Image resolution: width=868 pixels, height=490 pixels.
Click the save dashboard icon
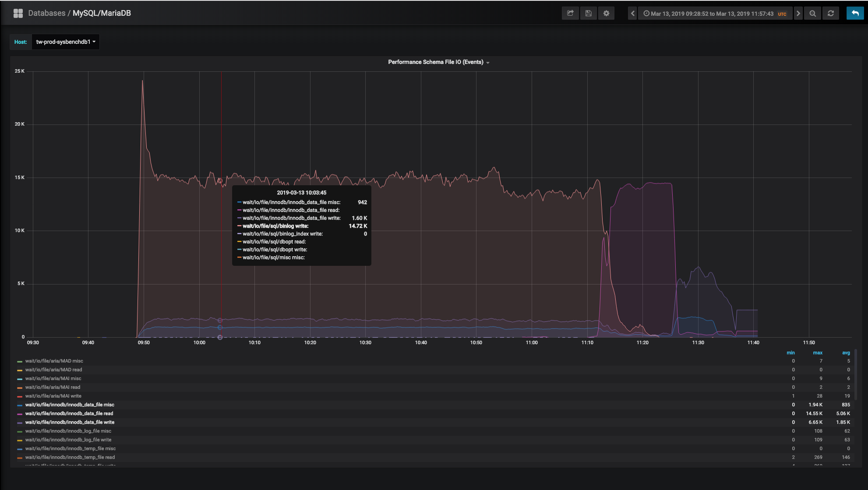(x=588, y=13)
